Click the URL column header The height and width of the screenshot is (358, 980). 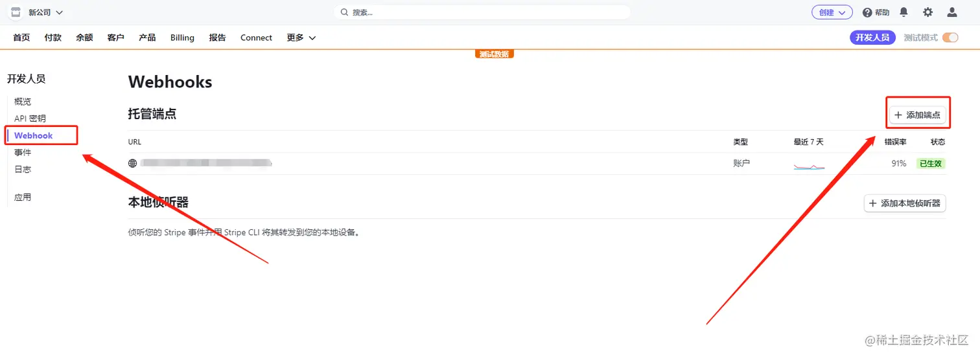click(x=135, y=142)
